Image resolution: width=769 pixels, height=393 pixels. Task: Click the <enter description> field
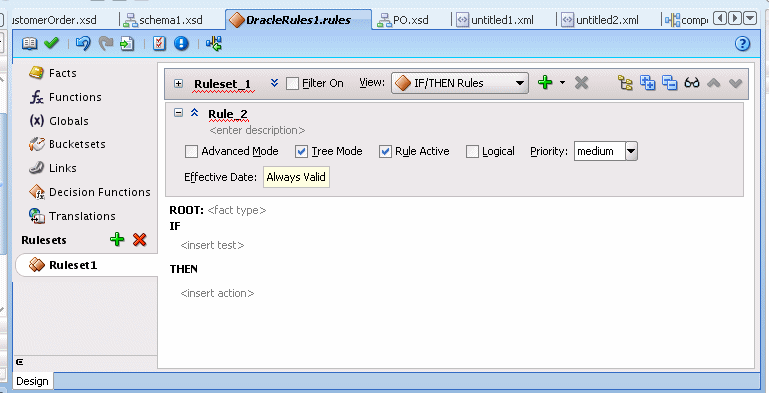[257, 130]
